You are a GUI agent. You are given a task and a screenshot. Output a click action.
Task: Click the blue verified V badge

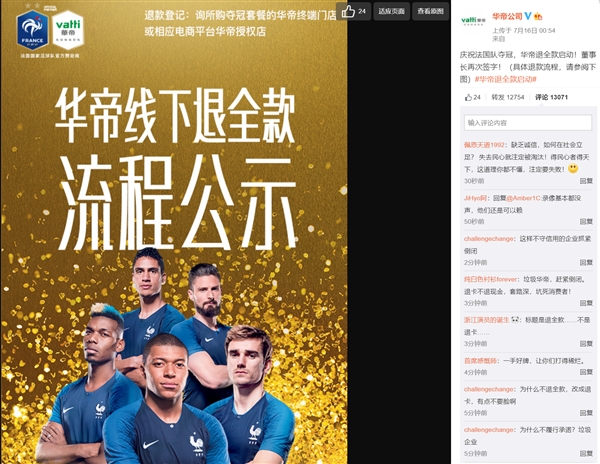pyautogui.click(x=528, y=16)
